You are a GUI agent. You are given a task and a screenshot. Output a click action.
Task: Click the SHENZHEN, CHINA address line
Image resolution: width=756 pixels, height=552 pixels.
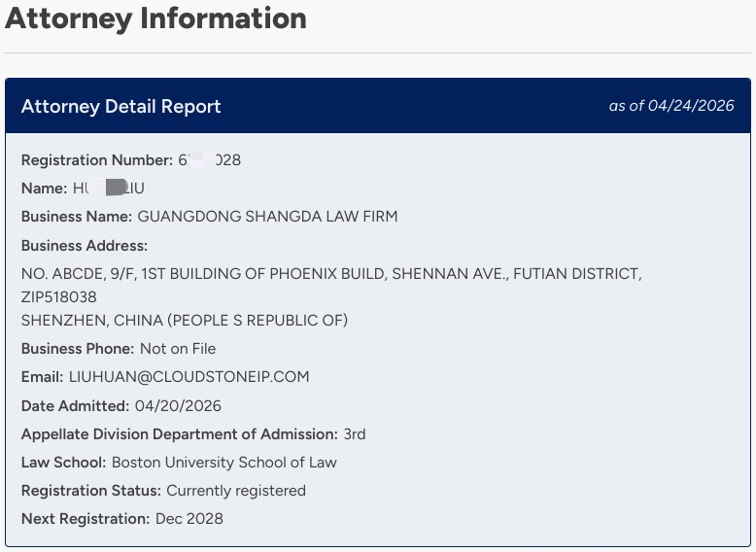pos(185,321)
